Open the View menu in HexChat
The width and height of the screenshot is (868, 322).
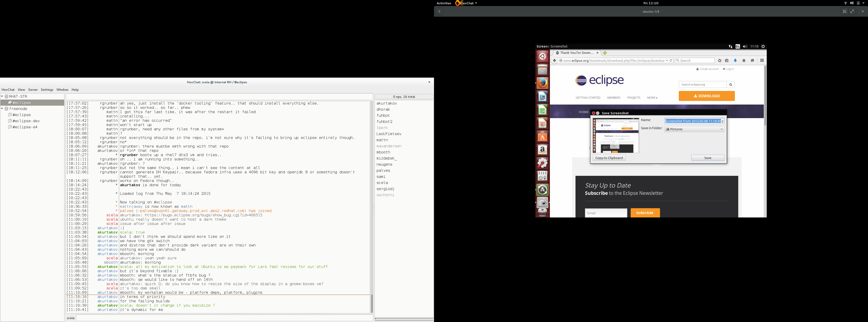(x=21, y=90)
